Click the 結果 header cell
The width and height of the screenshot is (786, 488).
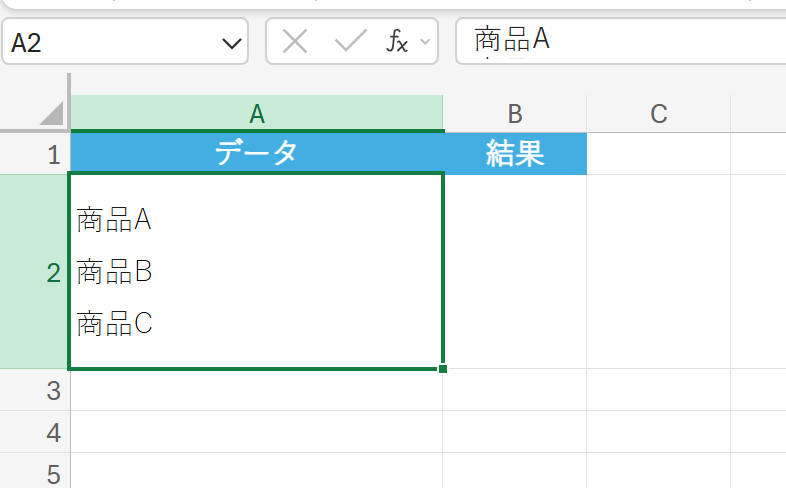(x=514, y=154)
